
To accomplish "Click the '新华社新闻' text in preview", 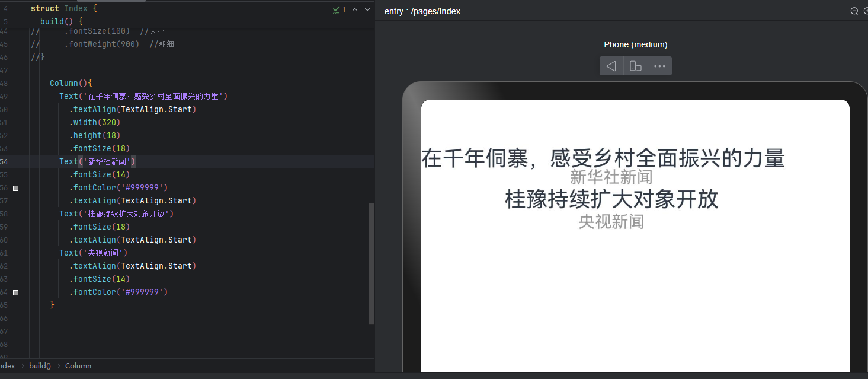I will 611,177.
